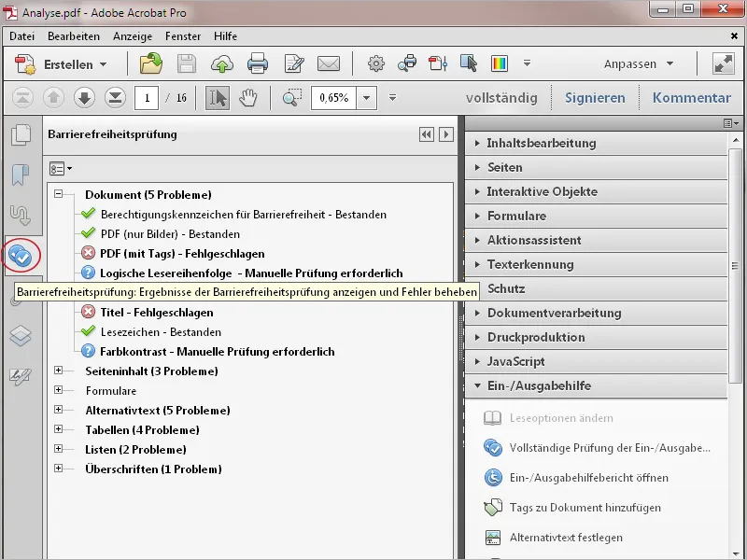
Task: Open the Fenster menu
Action: (183, 36)
